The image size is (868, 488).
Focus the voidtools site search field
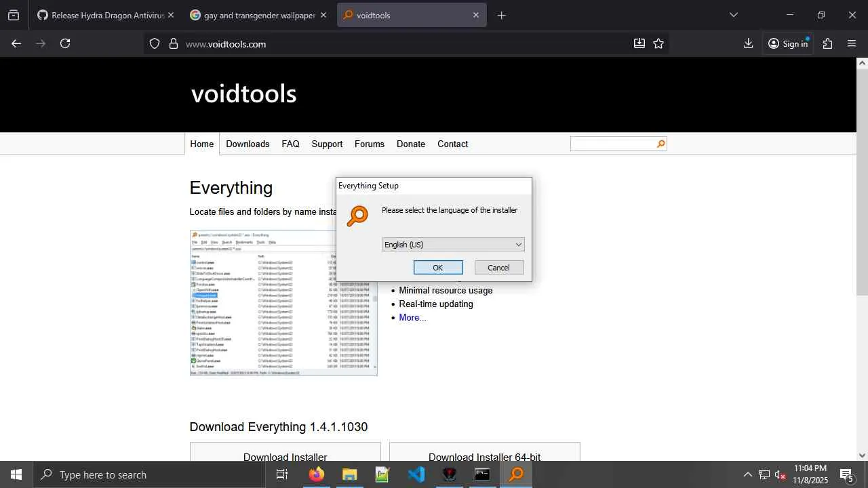613,144
